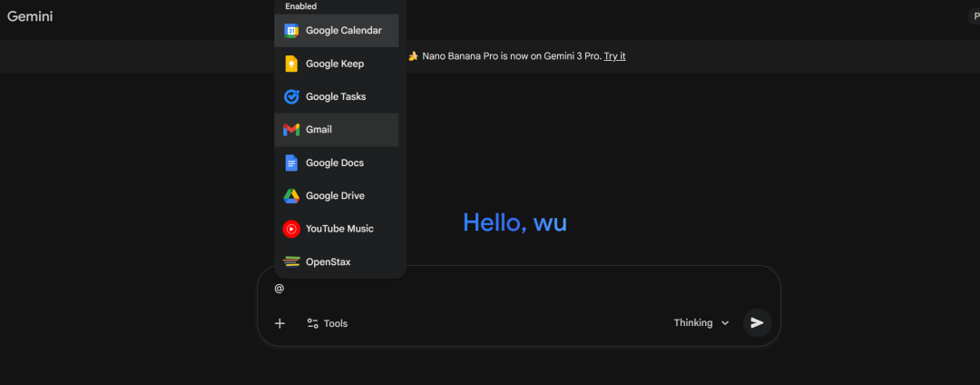
Task: Choose Google Docs in the menu
Action: pyautogui.click(x=337, y=163)
